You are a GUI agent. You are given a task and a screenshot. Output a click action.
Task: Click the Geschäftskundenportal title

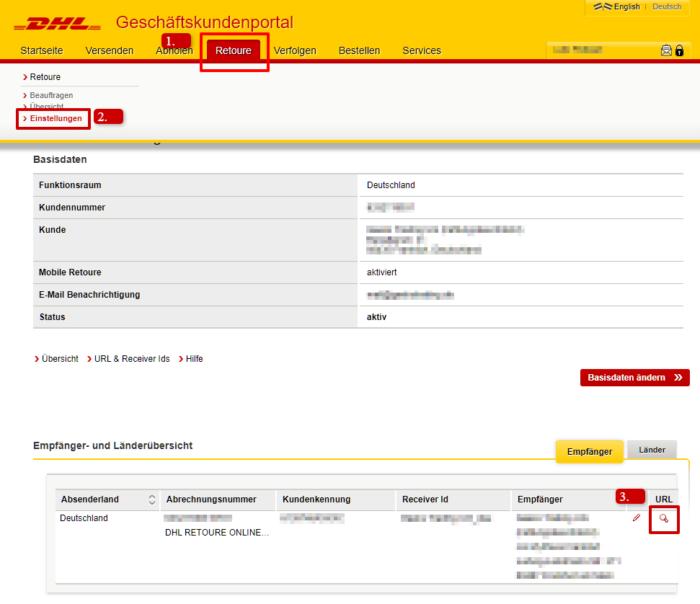pyautogui.click(x=205, y=22)
